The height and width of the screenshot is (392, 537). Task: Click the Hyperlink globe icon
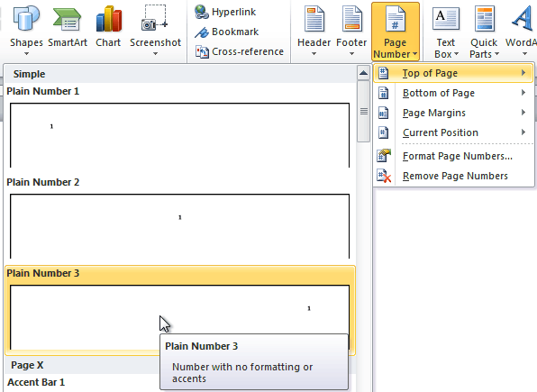coord(202,12)
